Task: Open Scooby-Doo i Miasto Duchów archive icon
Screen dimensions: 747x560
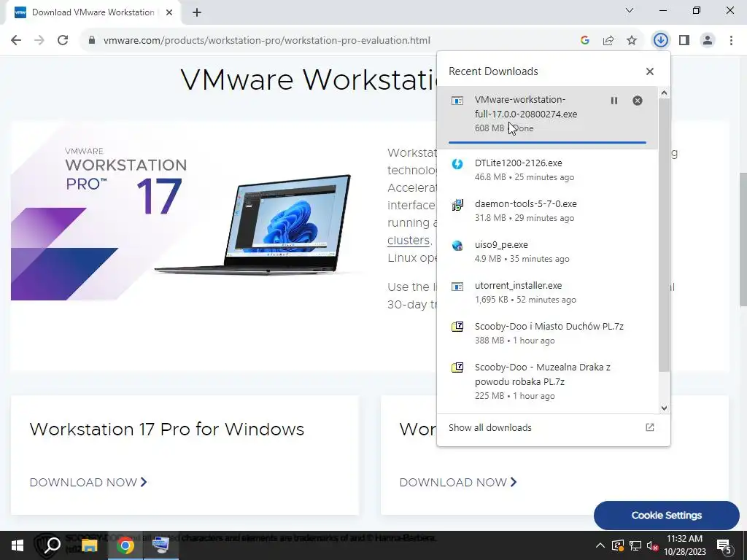Action: pos(457,327)
